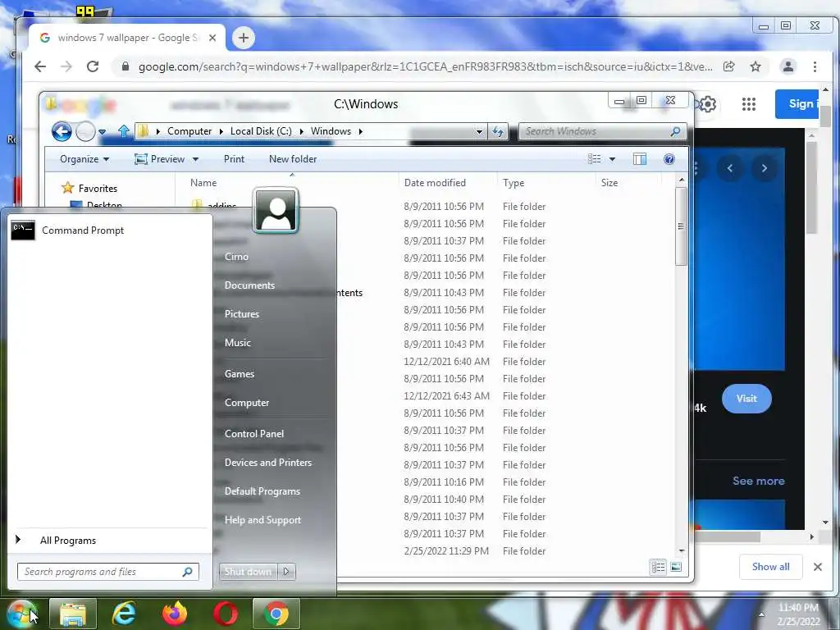The width and height of the screenshot is (840, 630).
Task: Reload the Chrome page
Action: (93, 66)
